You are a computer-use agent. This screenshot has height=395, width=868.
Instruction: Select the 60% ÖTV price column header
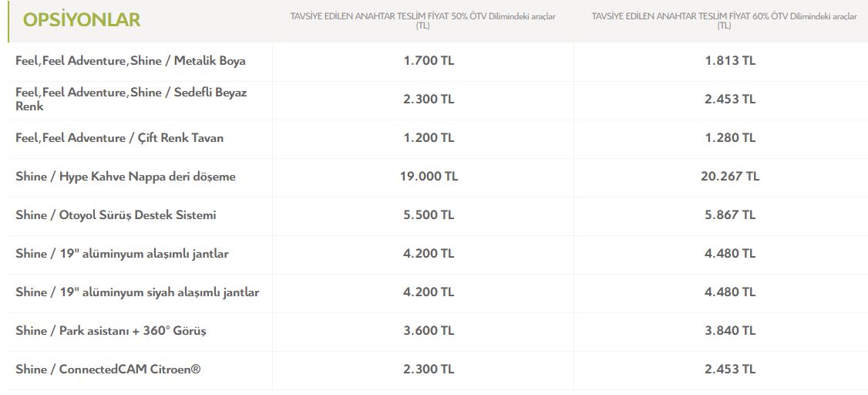(x=724, y=21)
